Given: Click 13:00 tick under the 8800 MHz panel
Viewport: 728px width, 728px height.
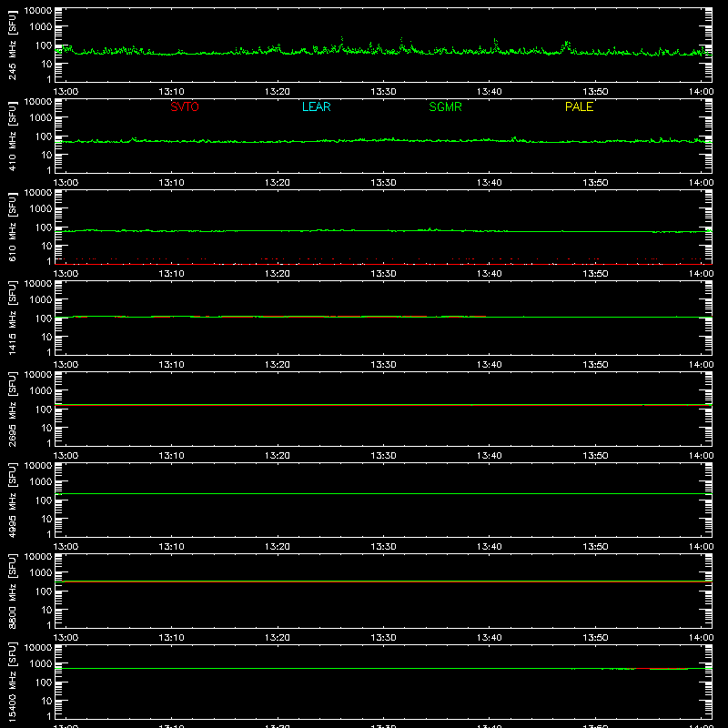Looking at the screenshot, I should point(66,638).
